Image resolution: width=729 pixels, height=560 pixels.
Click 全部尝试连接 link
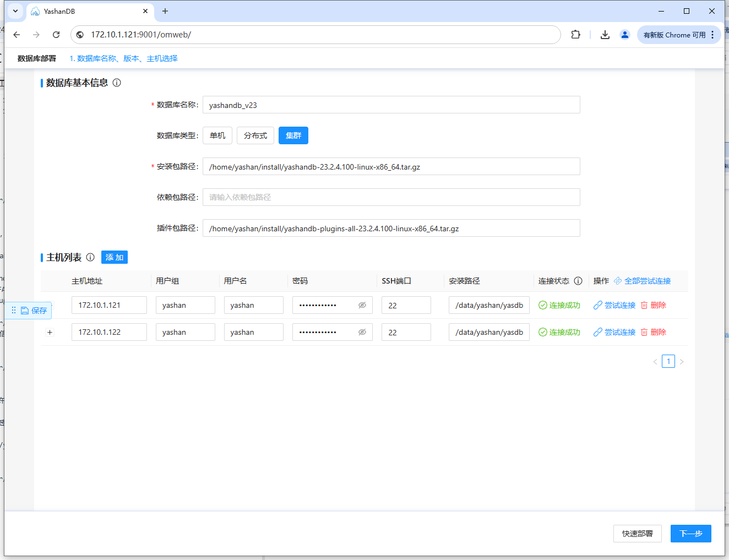(x=643, y=281)
